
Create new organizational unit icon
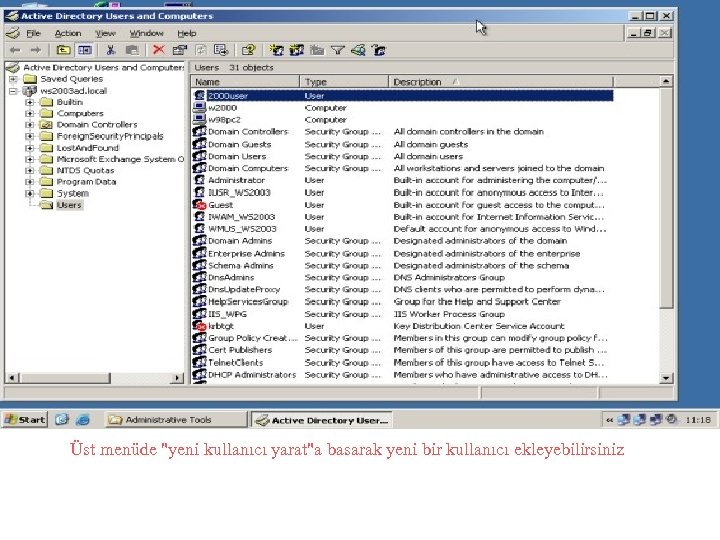click(317, 50)
